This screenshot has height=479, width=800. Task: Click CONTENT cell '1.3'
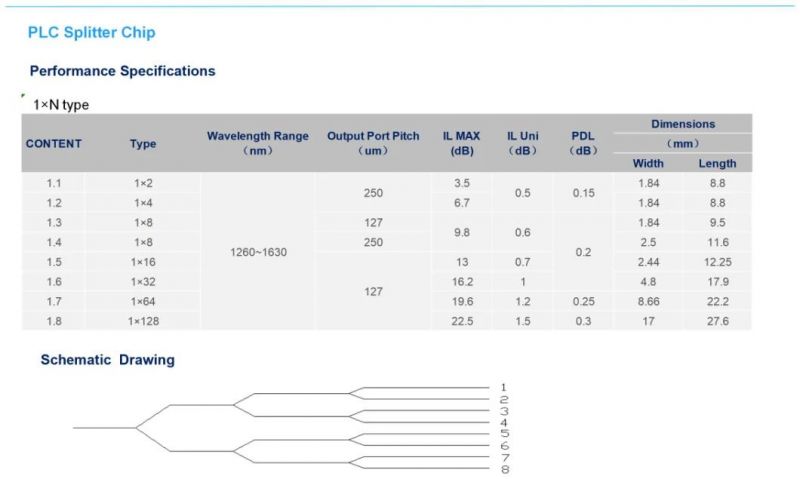point(54,223)
